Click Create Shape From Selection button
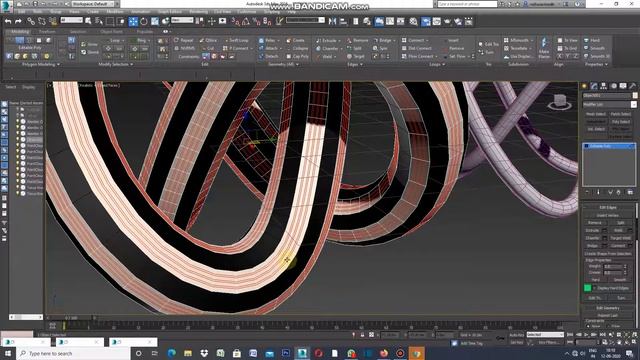This screenshot has height=360, width=640. tap(608, 253)
